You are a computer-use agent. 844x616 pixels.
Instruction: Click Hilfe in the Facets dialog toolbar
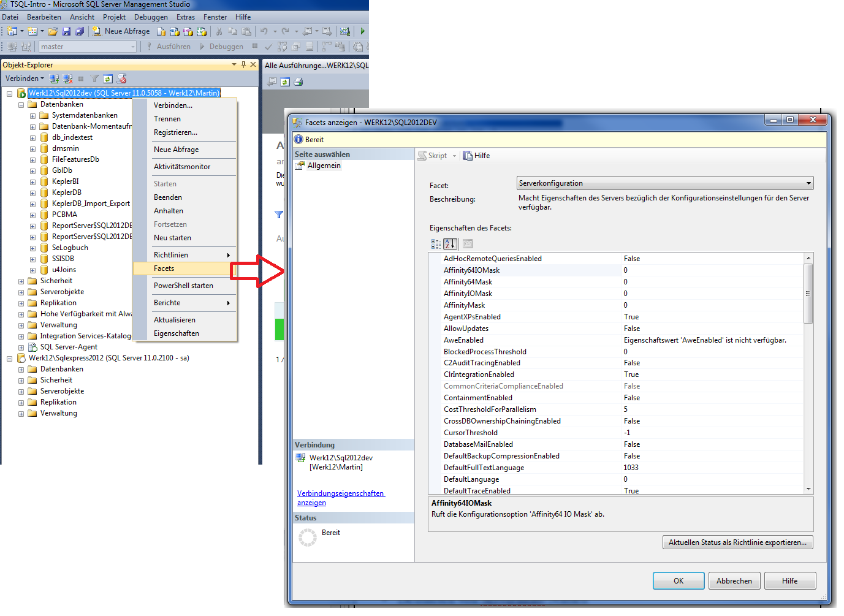pyautogui.click(x=476, y=156)
